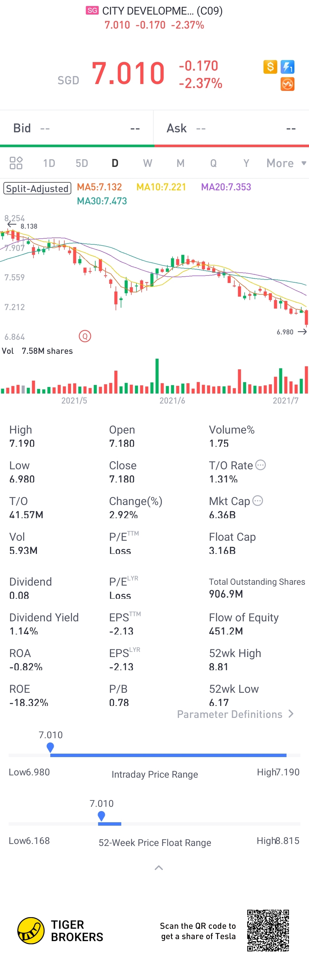Collapse the details with the up chevron
Screen dimensions: 309x980
point(159,868)
